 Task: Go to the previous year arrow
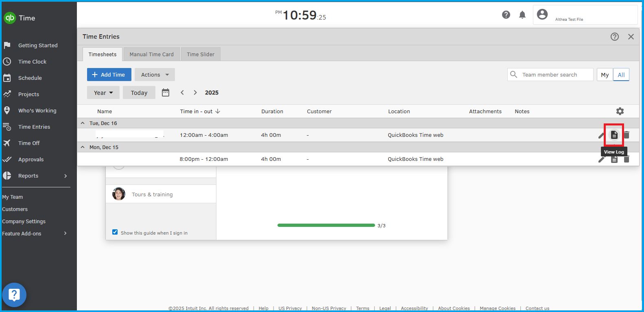point(182,92)
